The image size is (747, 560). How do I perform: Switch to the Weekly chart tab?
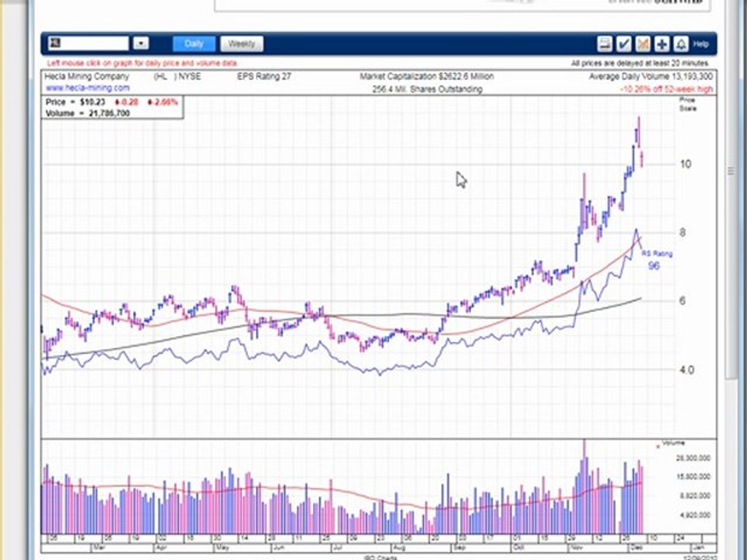[241, 44]
